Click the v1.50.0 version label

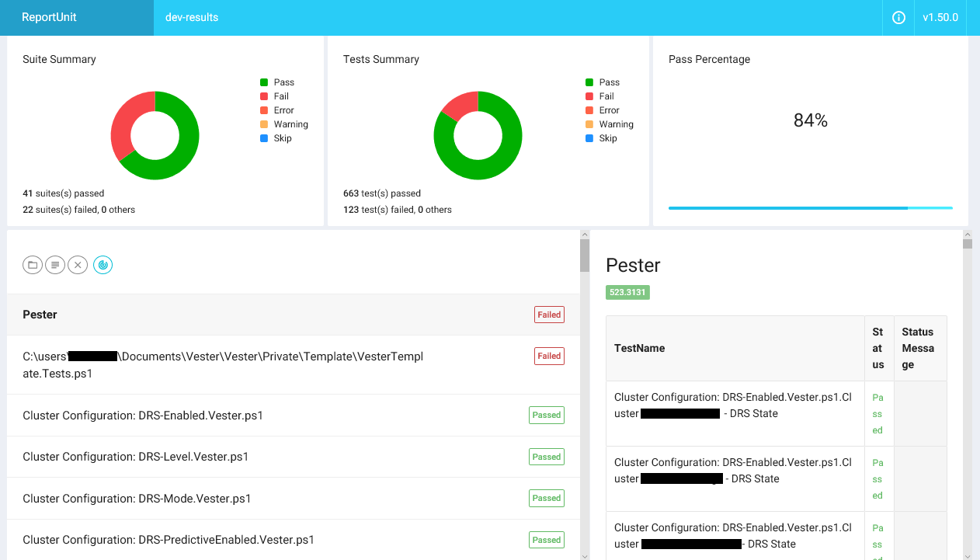click(940, 17)
